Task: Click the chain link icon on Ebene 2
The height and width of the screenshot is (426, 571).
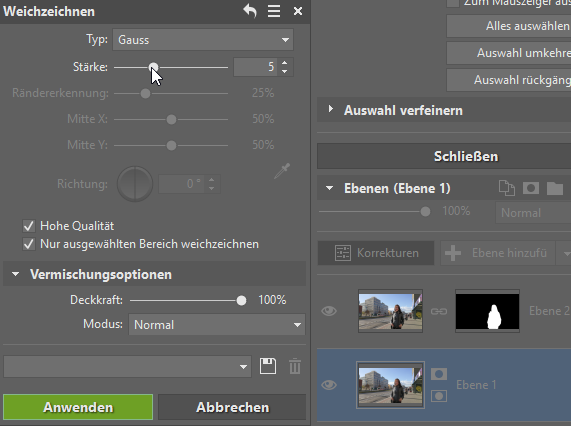Action: point(439,311)
